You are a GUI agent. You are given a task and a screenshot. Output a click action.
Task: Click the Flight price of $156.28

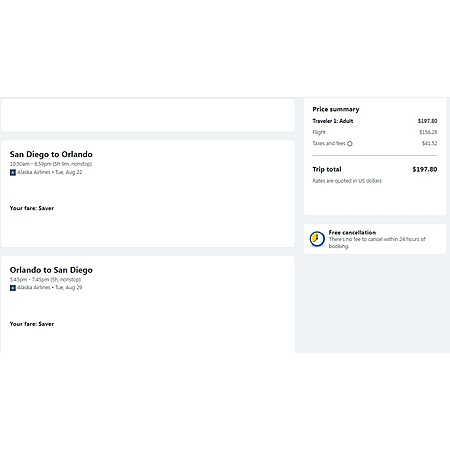pyautogui.click(x=428, y=132)
